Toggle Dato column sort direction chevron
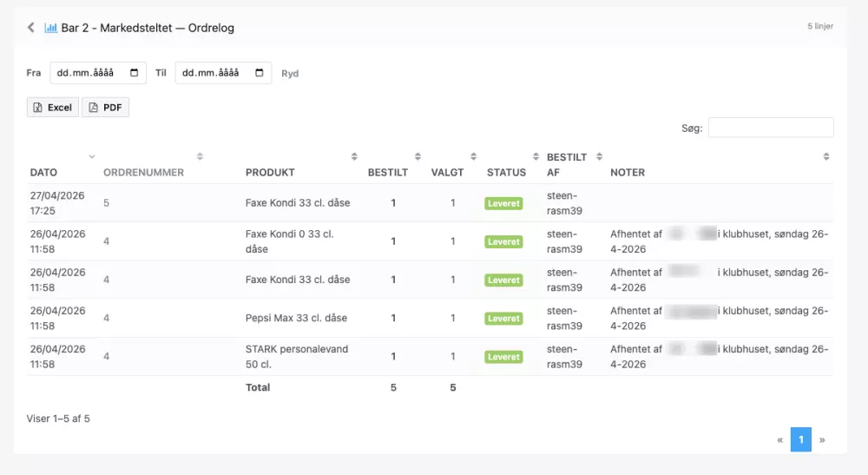The image size is (868, 475). coord(92,156)
